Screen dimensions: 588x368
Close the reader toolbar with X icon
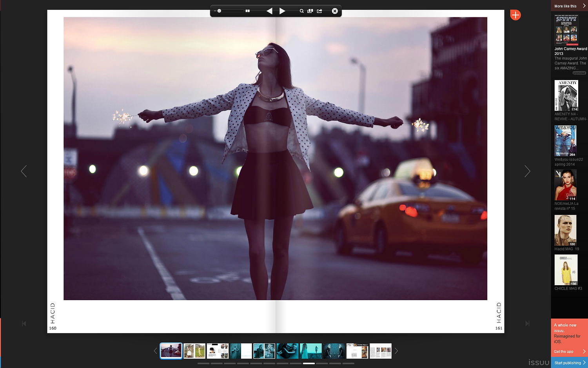tap(335, 11)
